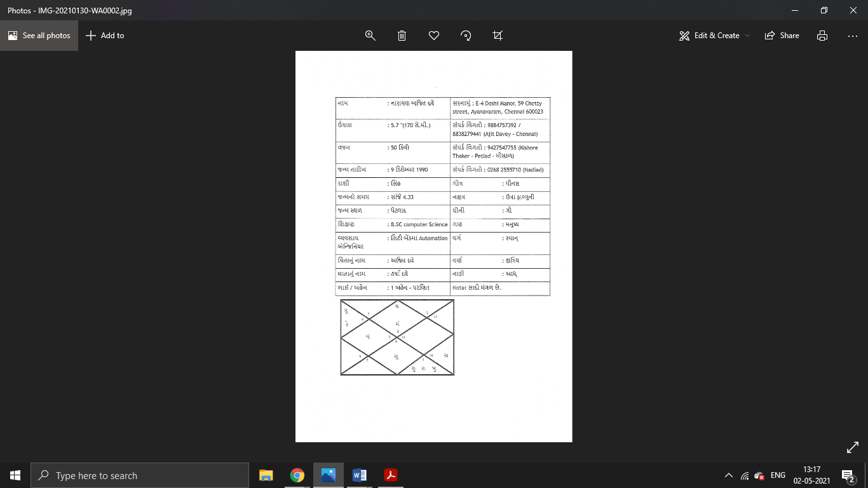Switch to Word in taskbar
868x488 pixels.
tap(359, 475)
